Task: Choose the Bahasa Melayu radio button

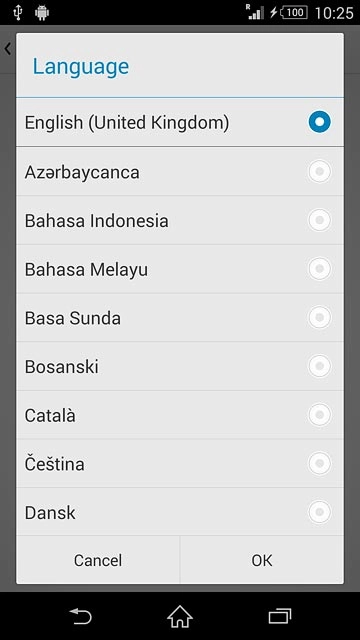Action: pos(320,269)
